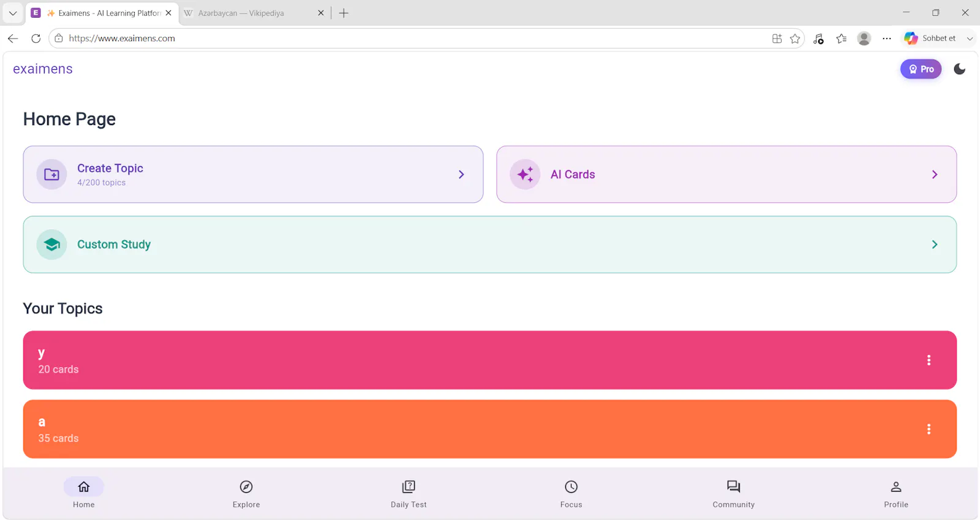
Task: Open the Daily Test tab
Action: tap(409, 493)
